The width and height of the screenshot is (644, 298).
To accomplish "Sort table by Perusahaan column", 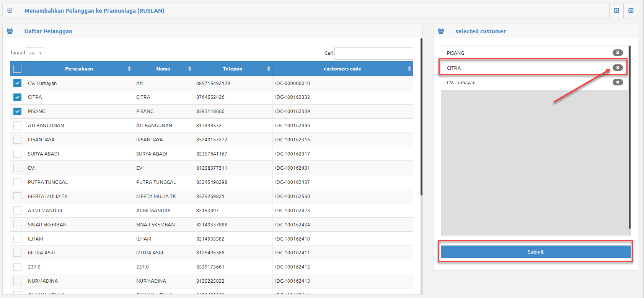I will [79, 69].
